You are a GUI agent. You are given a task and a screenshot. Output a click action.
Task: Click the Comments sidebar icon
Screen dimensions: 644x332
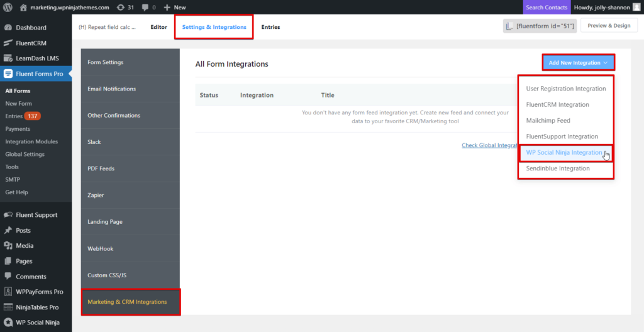tap(8, 277)
